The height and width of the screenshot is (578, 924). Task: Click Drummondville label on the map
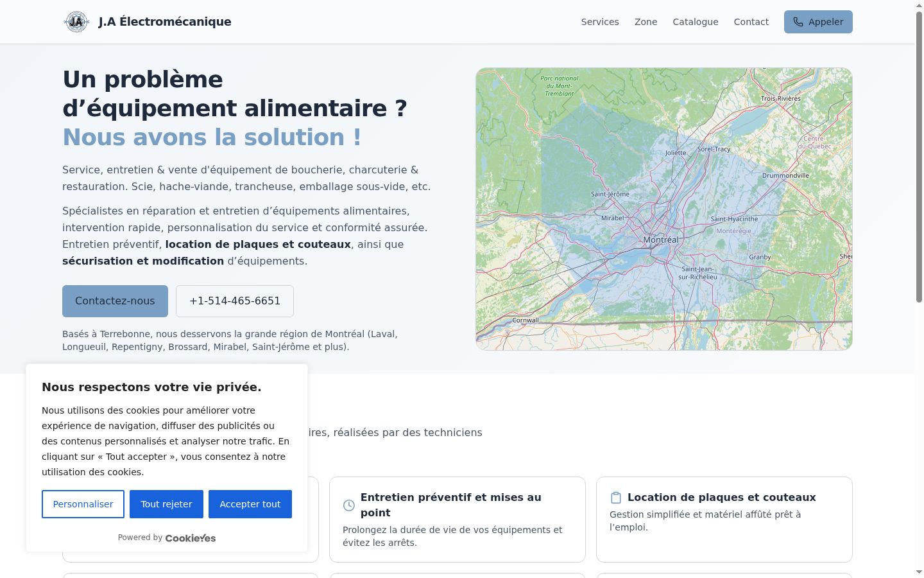785,175
